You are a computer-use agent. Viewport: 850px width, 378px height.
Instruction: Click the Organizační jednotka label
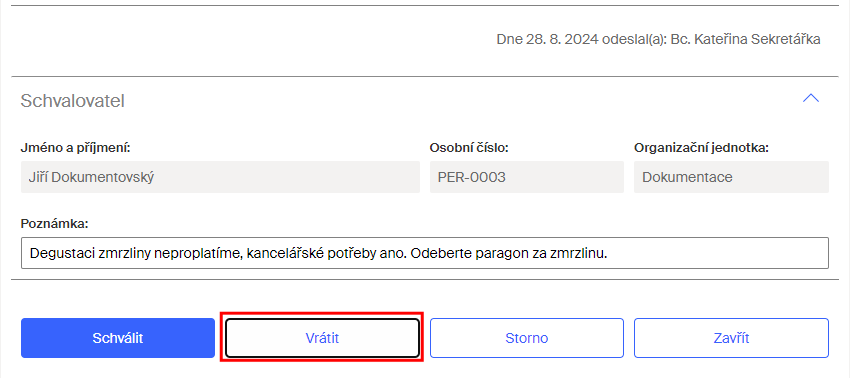point(701,148)
